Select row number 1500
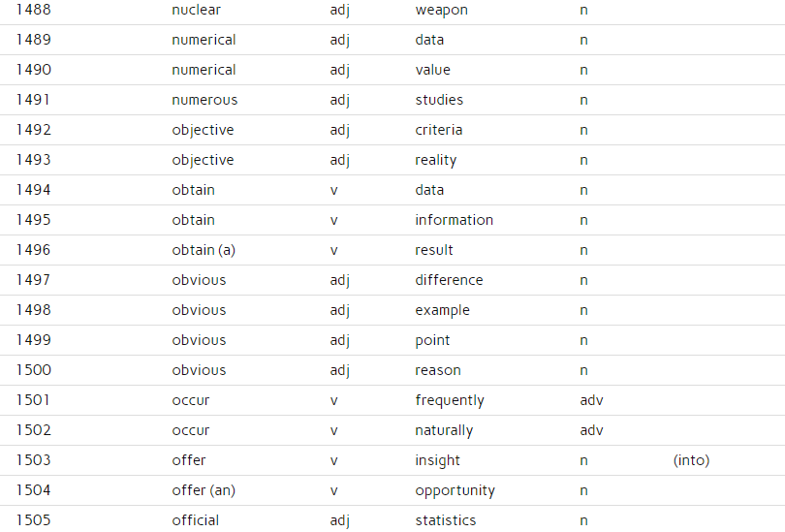 34,370
